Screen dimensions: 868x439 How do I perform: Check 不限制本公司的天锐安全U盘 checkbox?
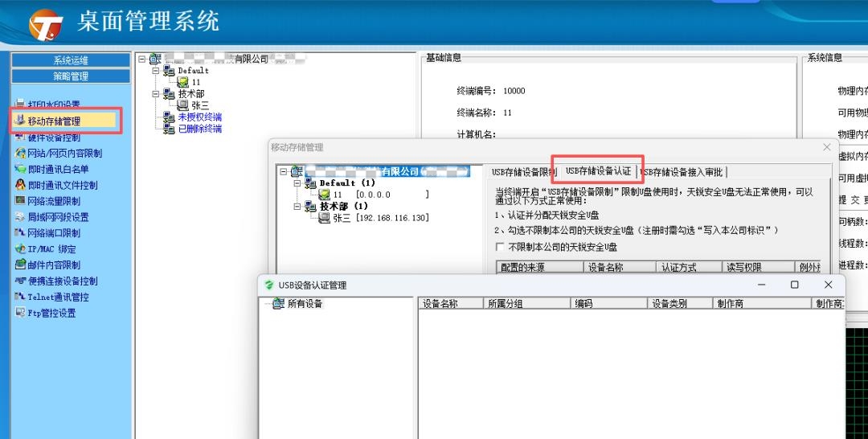500,247
